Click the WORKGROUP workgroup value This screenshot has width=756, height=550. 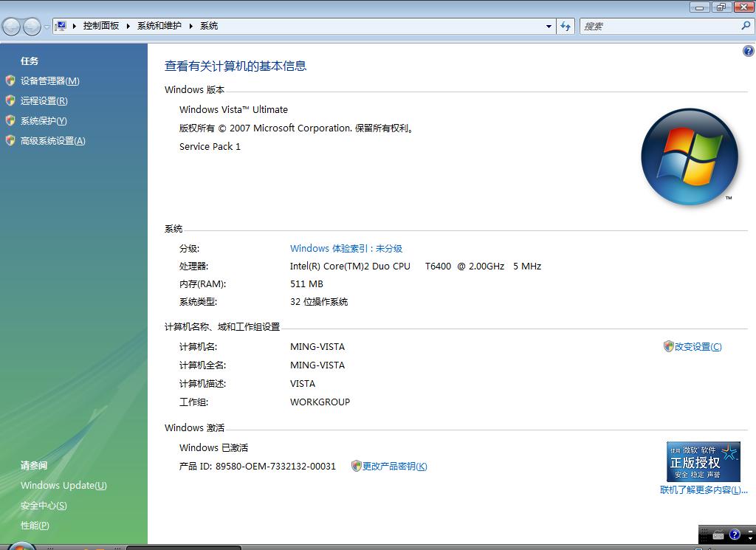tap(320, 402)
